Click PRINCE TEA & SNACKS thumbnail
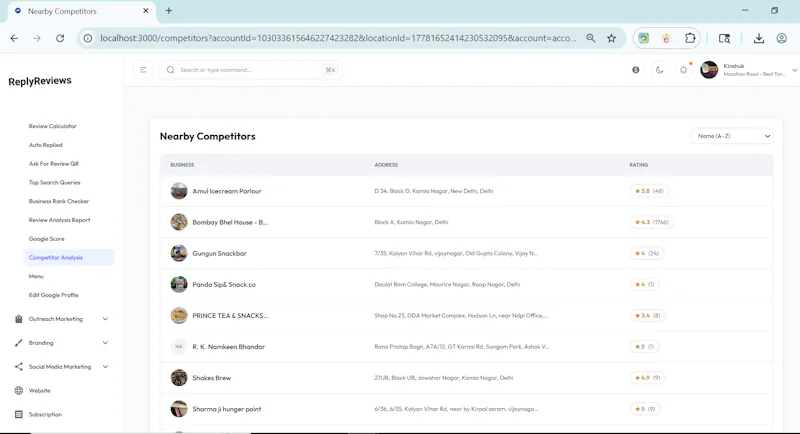Screen dimensions: 800x434 [179, 315]
